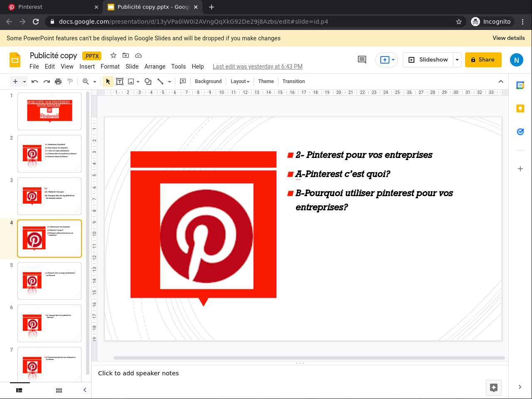Click View details in the banner
532x399 pixels.
(x=509, y=38)
